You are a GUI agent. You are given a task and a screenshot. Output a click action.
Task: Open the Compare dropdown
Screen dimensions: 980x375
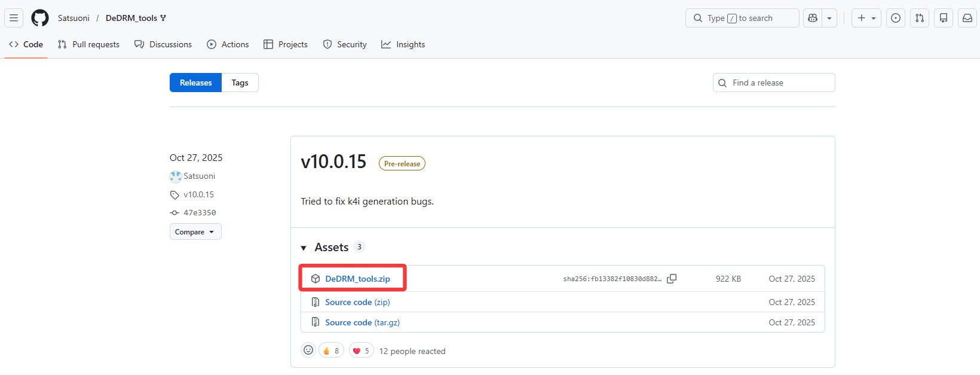pos(195,232)
